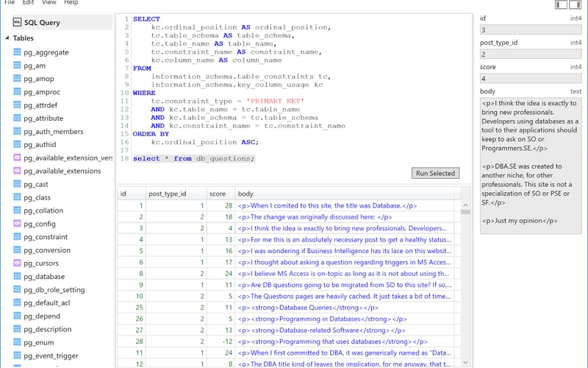This screenshot has width=588, height=368.
Task: Click the pg_available_extension_versions view icon
Action: pos(17,158)
